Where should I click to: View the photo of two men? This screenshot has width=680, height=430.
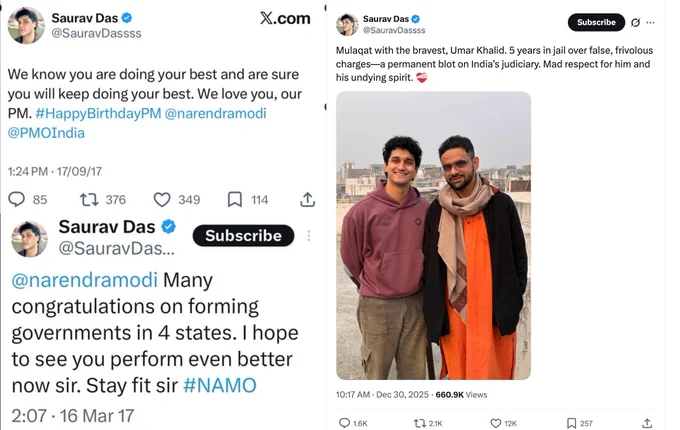point(433,235)
